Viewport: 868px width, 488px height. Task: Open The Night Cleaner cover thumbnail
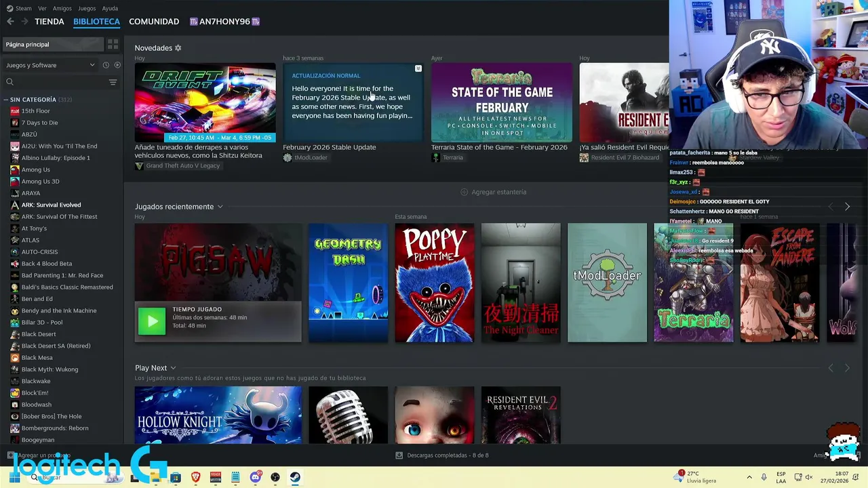click(521, 283)
